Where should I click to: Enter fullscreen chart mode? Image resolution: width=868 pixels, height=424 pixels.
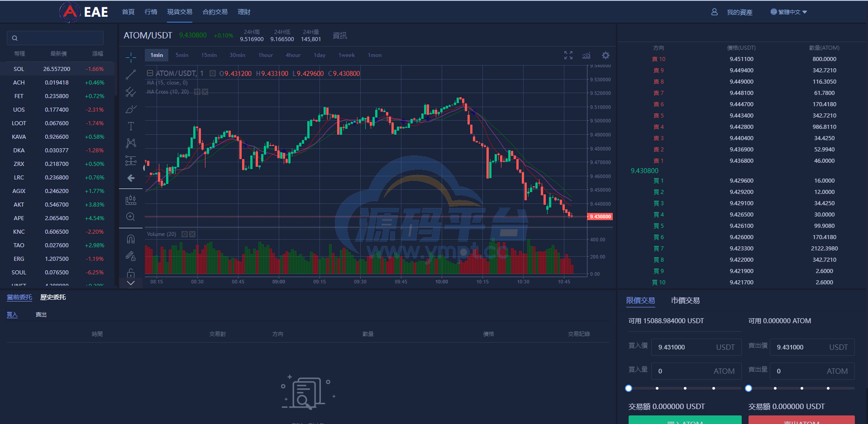(x=568, y=55)
